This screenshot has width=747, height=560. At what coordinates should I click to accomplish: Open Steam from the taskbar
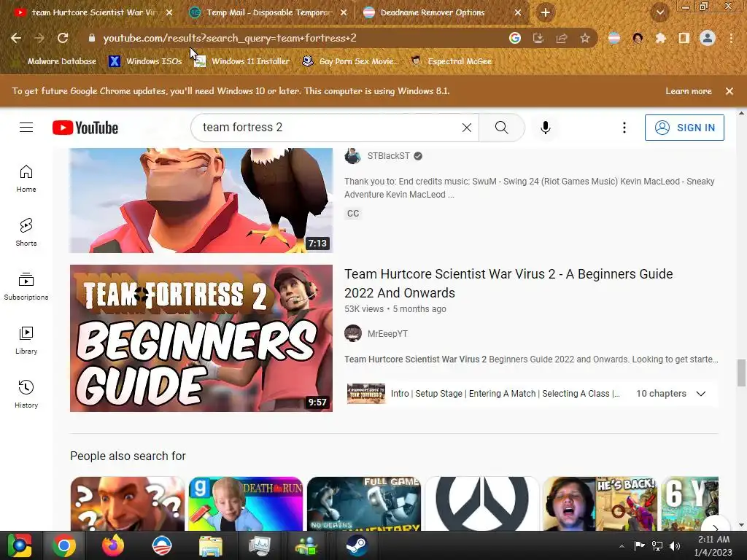[x=356, y=545]
